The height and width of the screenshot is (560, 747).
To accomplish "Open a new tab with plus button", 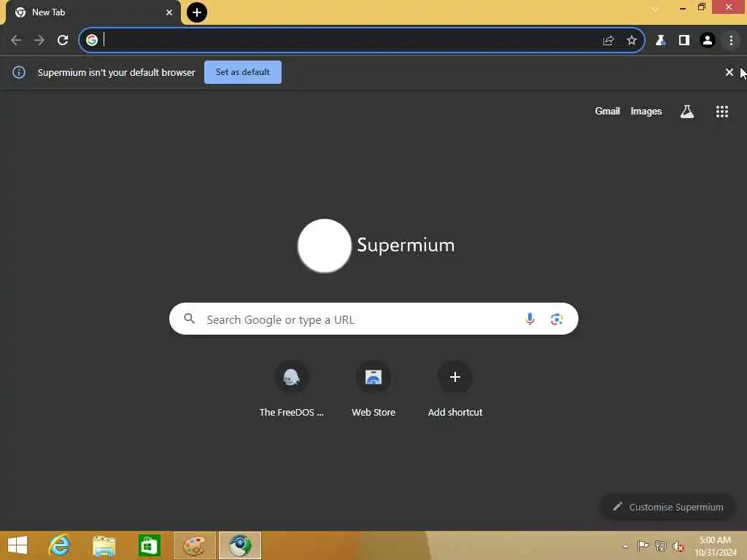I will pos(197,12).
